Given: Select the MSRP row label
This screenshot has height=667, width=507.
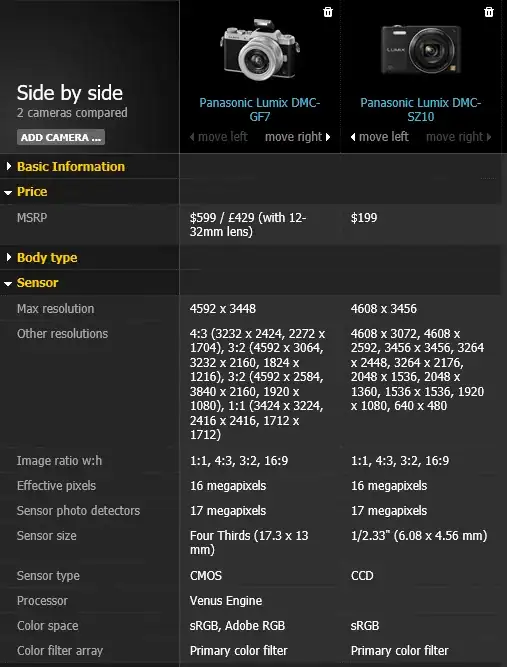Looking at the screenshot, I should coord(32,218).
